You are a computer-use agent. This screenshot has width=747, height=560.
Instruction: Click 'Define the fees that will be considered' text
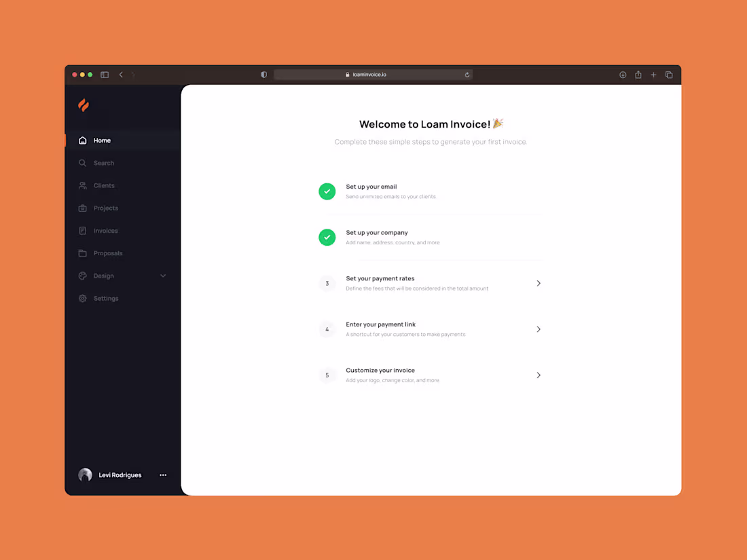click(x=417, y=288)
